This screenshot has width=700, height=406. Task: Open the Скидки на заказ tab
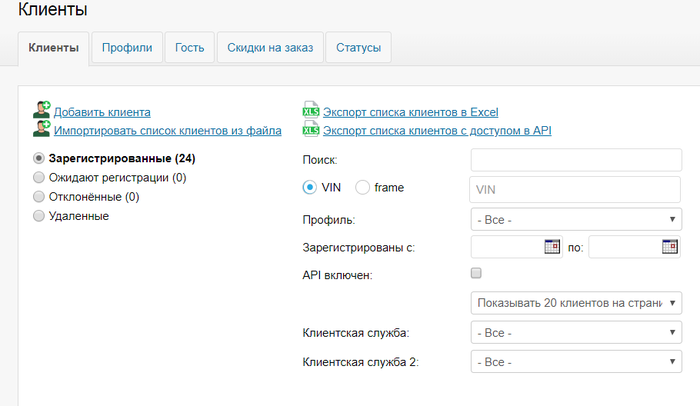pyautogui.click(x=270, y=47)
